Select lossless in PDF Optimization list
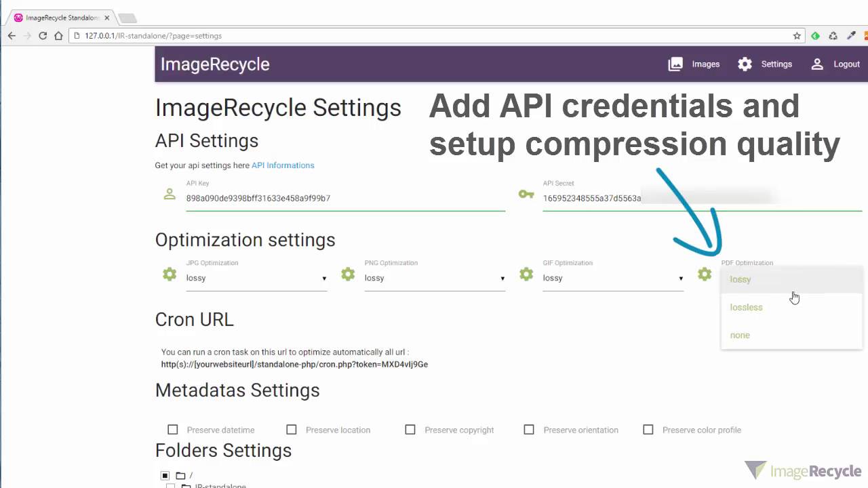The width and height of the screenshot is (868, 488). click(792, 307)
